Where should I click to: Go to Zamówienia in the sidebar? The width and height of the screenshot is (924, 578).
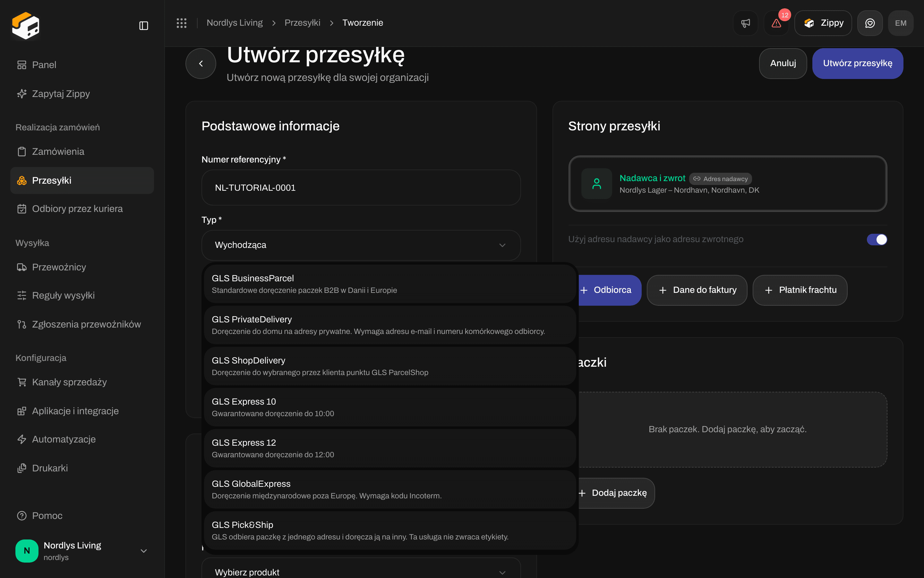click(x=82, y=151)
